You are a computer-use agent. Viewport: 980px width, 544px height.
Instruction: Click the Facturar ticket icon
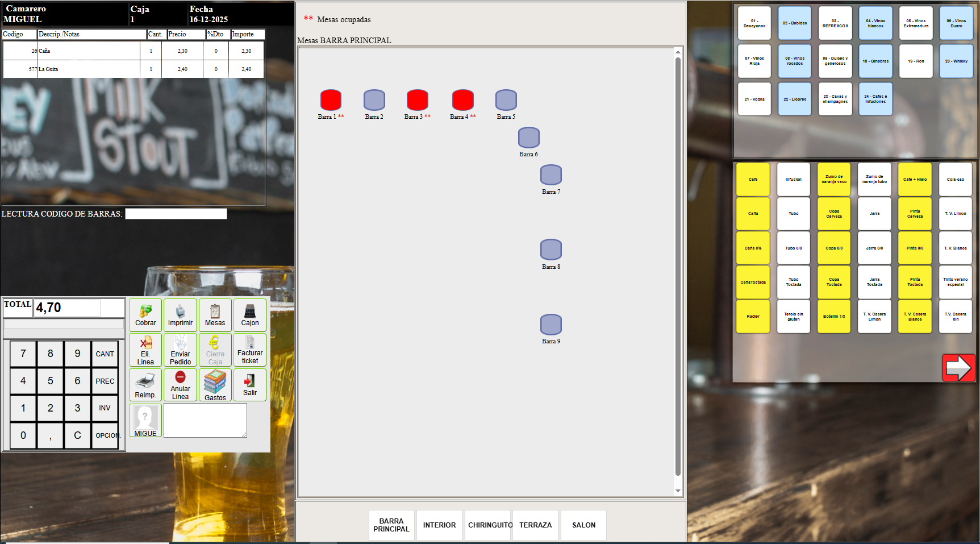(250, 350)
